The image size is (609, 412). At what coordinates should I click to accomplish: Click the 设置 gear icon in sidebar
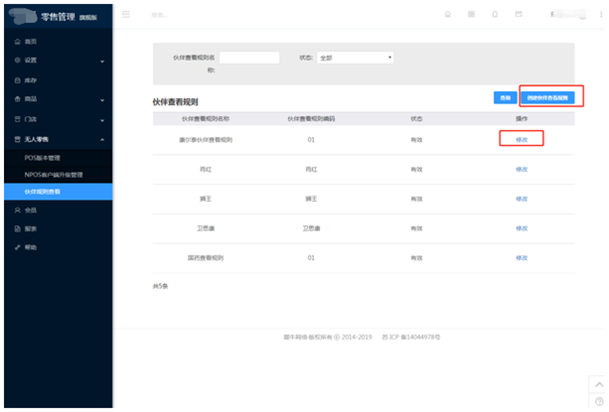click(x=17, y=60)
